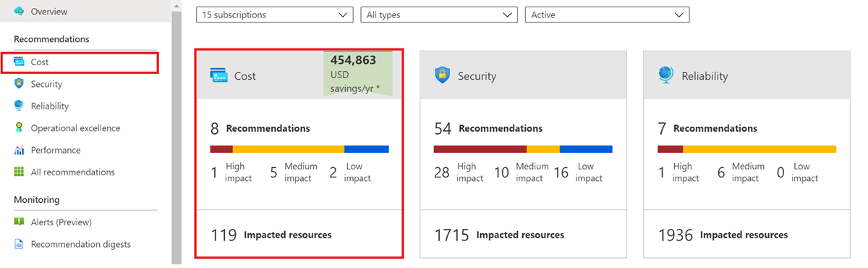Click the Operational excellence ribbon icon
This screenshot has height=268, width=868.
(x=19, y=128)
